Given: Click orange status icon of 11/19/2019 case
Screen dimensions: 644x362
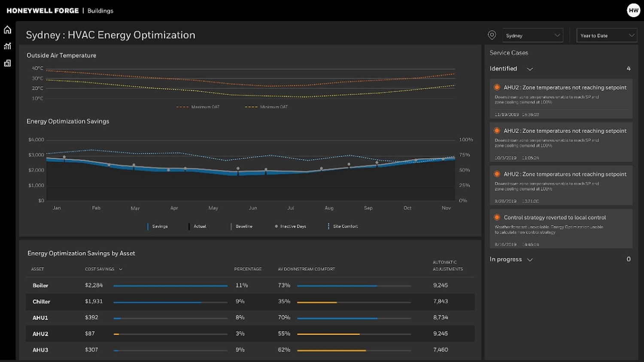Looking at the screenshot, I should pyautogui.click(x=497, y=87).
